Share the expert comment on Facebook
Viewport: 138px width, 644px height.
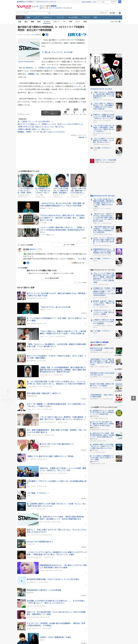tap(28, 263)
